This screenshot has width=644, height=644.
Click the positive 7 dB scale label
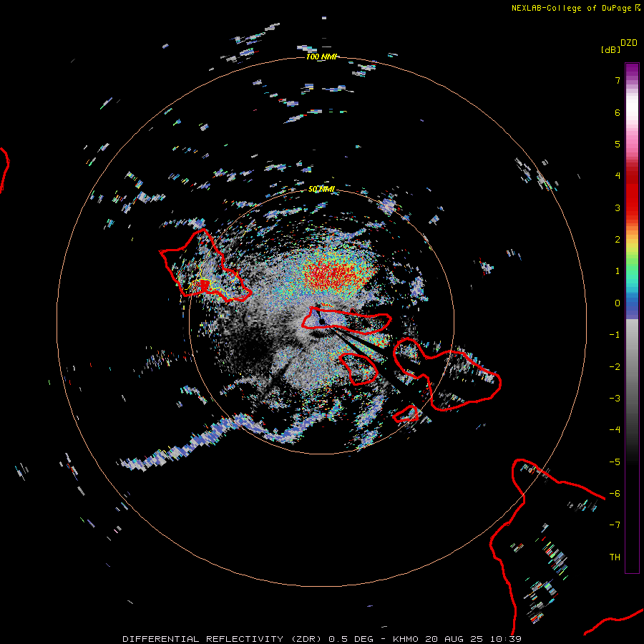coord(618,80)
